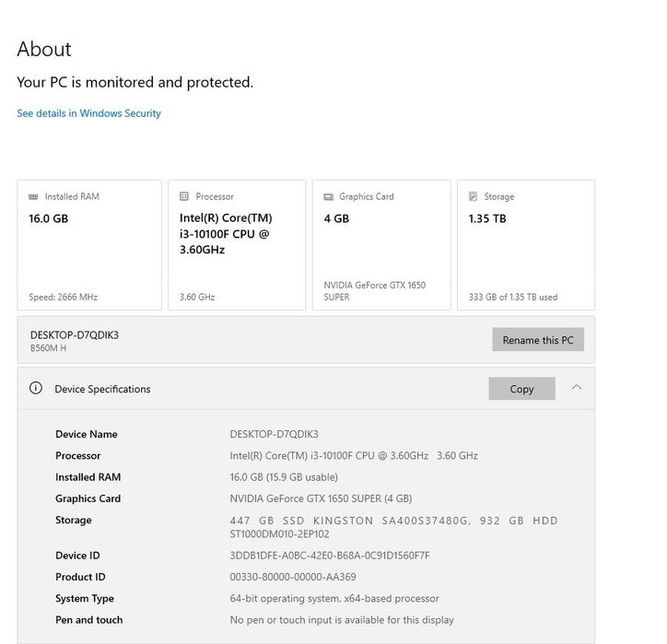
Task: Click the Product ID value text
Action: [292, 577]
